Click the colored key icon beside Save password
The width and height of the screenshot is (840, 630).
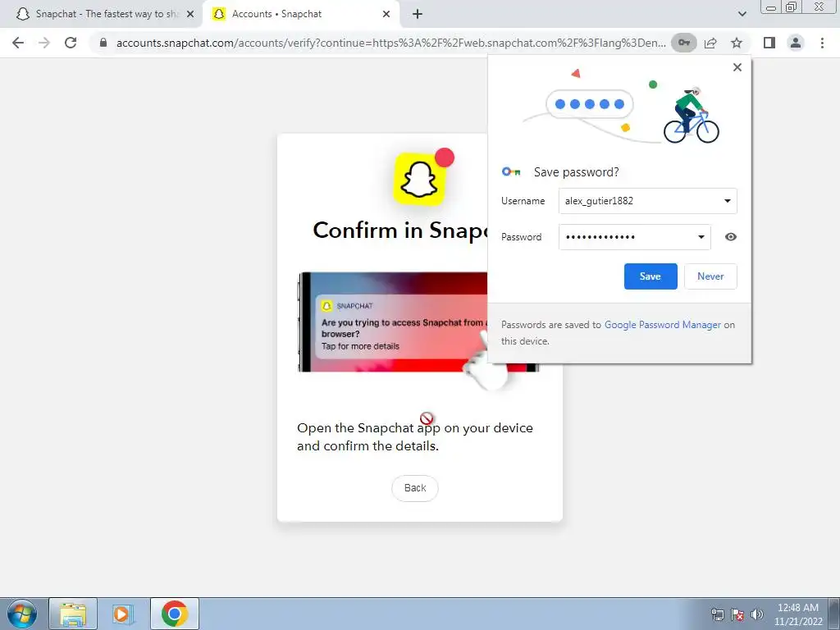coord(511,171)
